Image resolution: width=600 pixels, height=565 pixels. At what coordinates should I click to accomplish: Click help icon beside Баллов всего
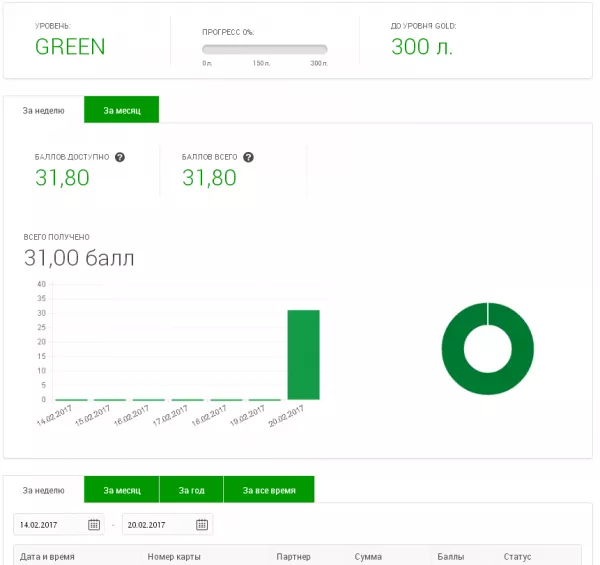[248, 157]
